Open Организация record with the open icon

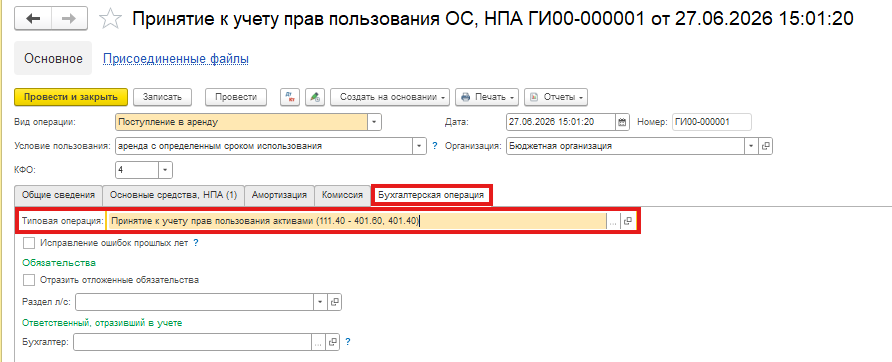[x=766, y=146]
